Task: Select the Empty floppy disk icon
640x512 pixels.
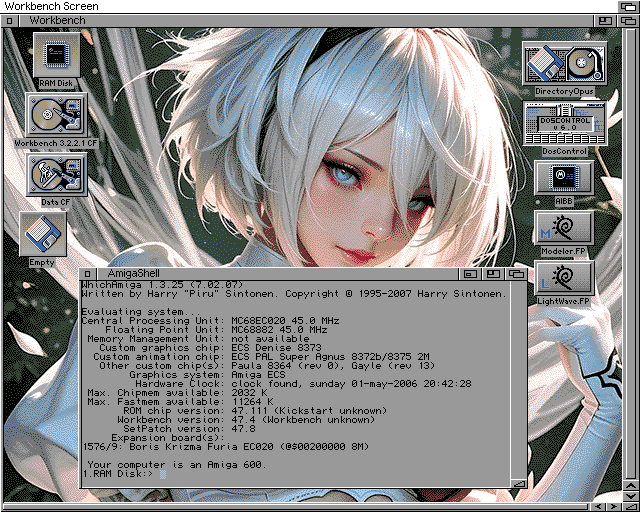Action: (42, 234)
